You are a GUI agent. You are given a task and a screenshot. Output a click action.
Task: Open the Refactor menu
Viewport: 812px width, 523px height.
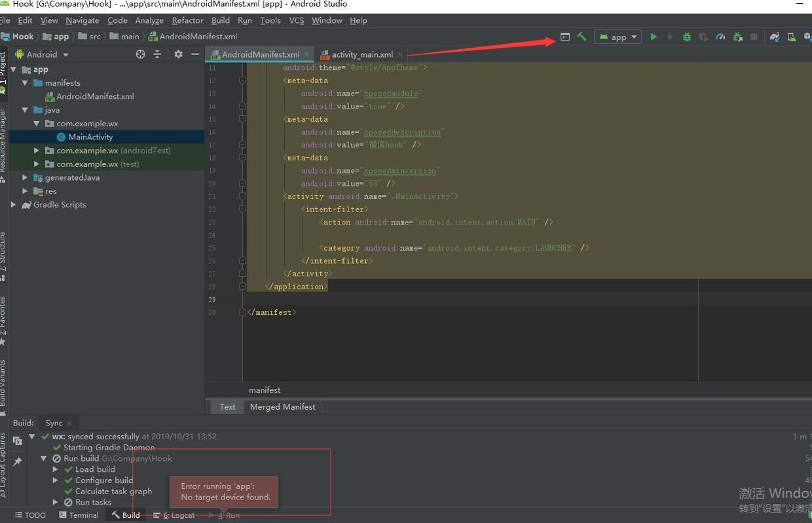[188, 20]
